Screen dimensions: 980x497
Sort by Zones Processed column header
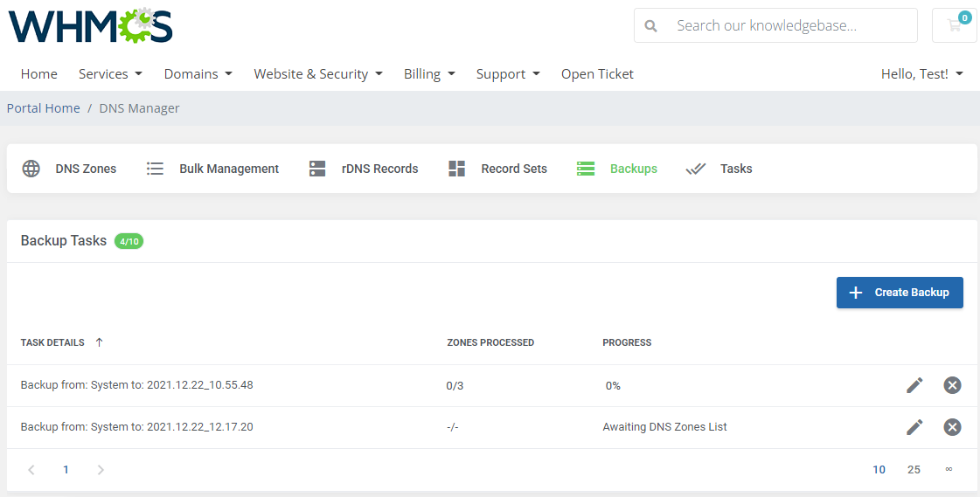click(x=490, y=342)
